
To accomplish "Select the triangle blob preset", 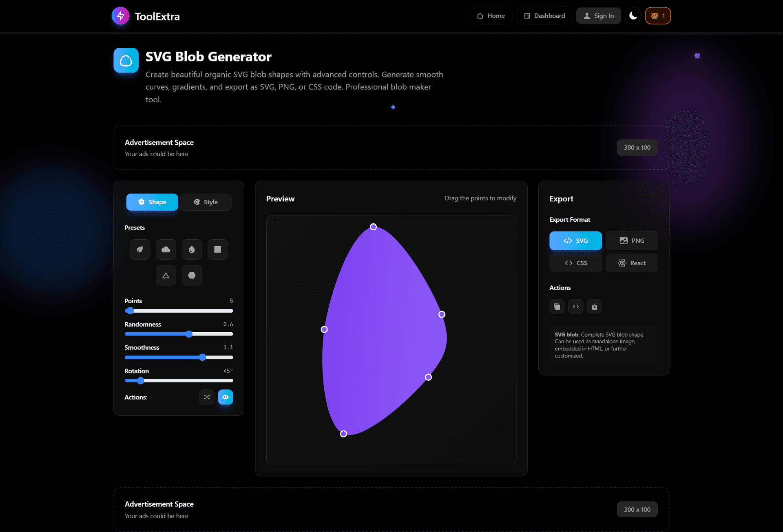I will tap(166, 275).
